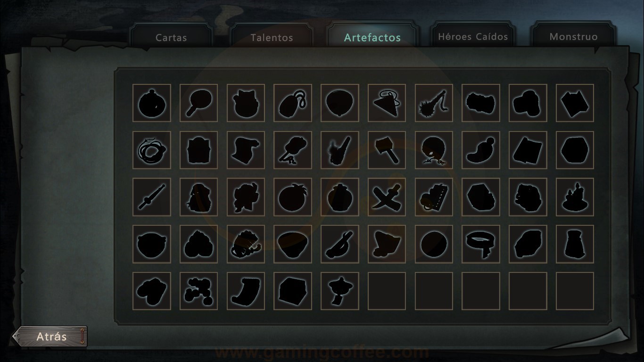Viewport: 644px width, 362px height.
Task: Select the pocket watch artifact silhouette
Action: (x=151, y=103)
